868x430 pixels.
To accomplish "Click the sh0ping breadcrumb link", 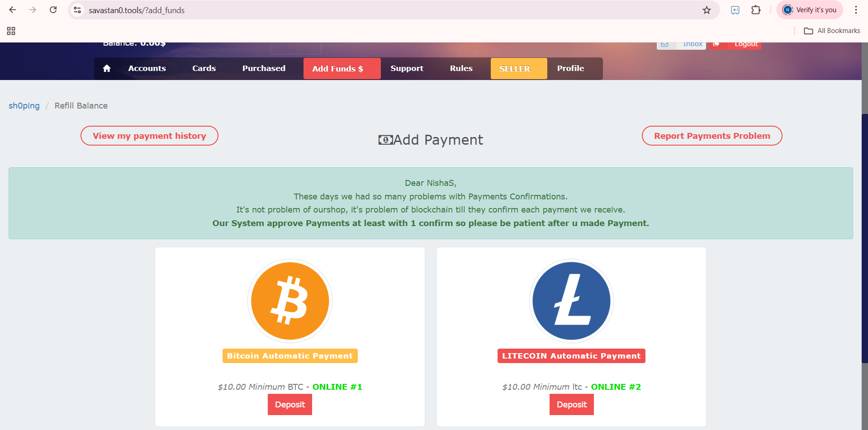I will [x=24, y=106].
